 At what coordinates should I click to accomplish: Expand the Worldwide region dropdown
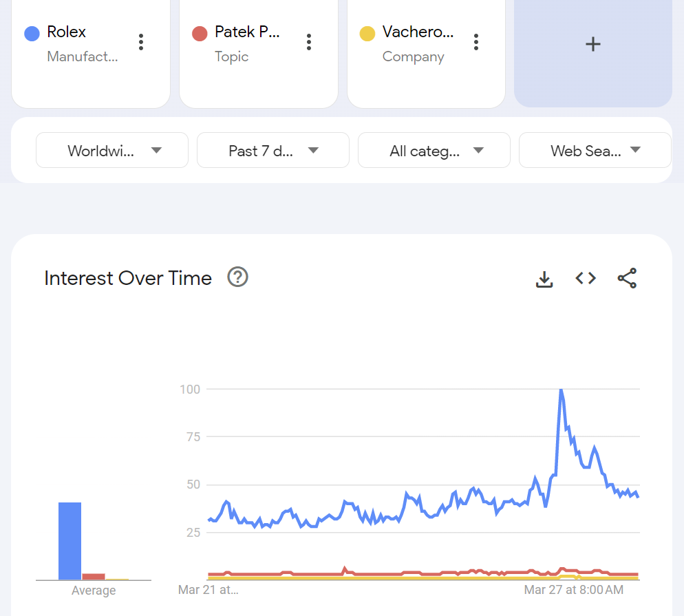112,151
